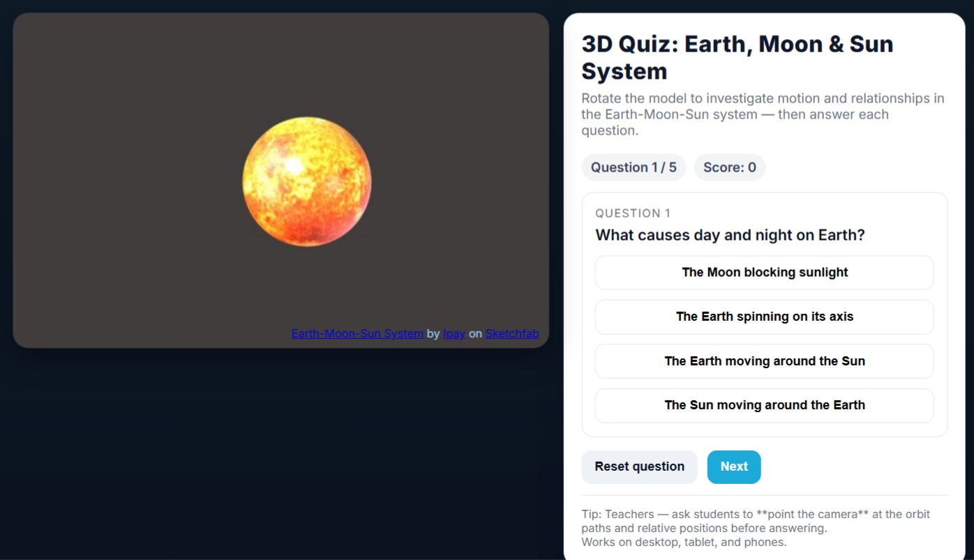
Task: Click the Sun 3D model
Action: pyautogui.click(x=307, y=181)
